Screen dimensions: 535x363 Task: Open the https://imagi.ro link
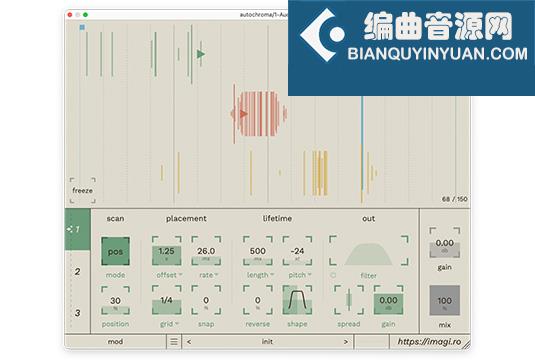pos(429,342)
